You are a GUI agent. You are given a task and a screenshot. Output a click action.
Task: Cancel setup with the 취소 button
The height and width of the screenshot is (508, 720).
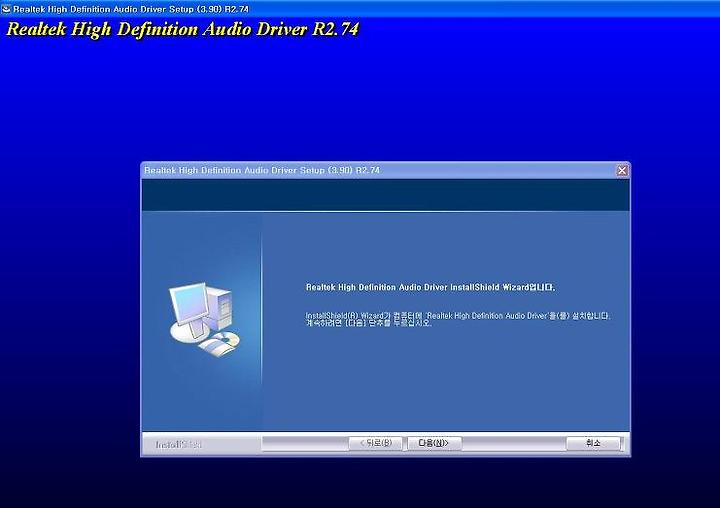pyautogui.click(x=593, y=443)
